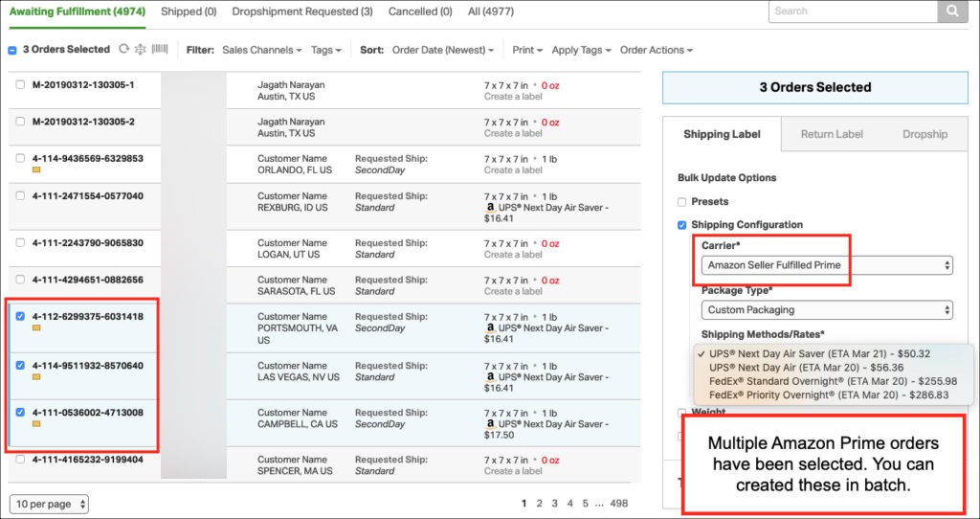The image size is (980, 519).
Task: Tick the checkbox for order 4-111-2471554-0577040
Action: (20, 195)
